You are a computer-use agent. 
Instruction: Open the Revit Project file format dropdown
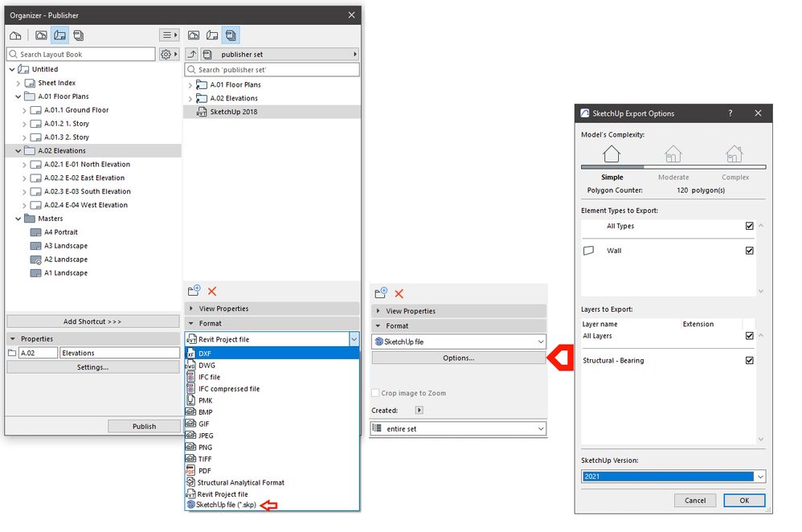(354, 339)
